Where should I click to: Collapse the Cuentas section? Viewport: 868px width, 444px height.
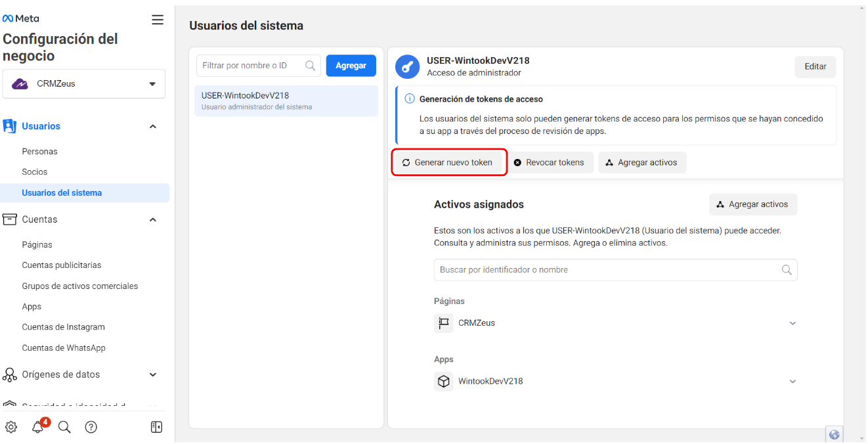[x=153, y=219]
